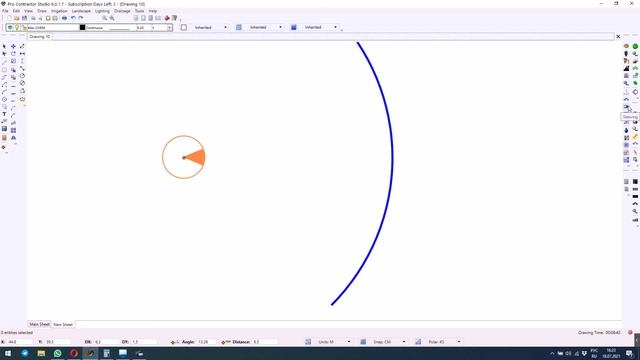Select the Circle drawing tool
The image size is (640, 360).
(x=4, y=99)
